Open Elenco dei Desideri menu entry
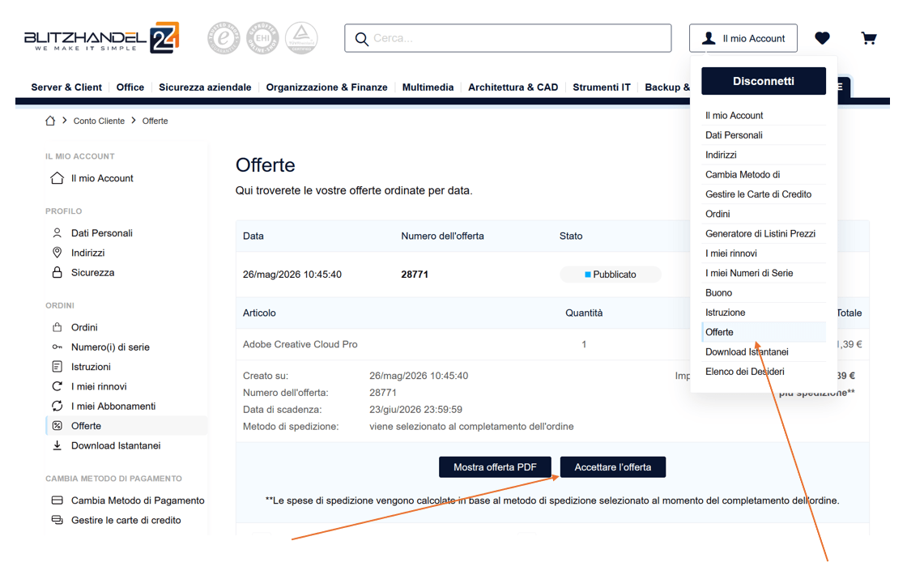The width and height of the screenshot is (924, 579). pyautogui.click(x=764, y=372)
